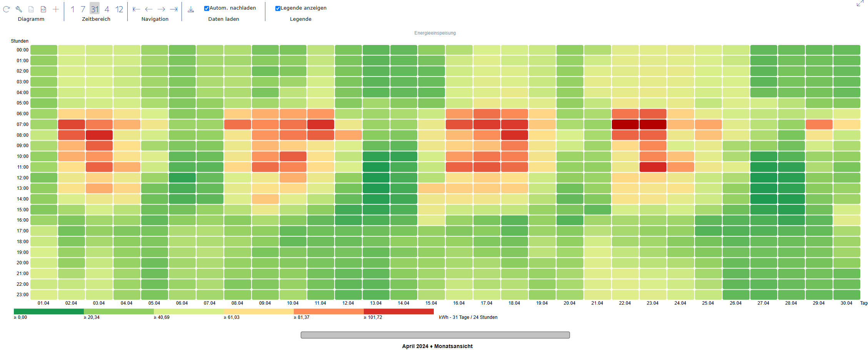
Task: Switch to 7-day Zeitbereich view
Action: [83, 9]
